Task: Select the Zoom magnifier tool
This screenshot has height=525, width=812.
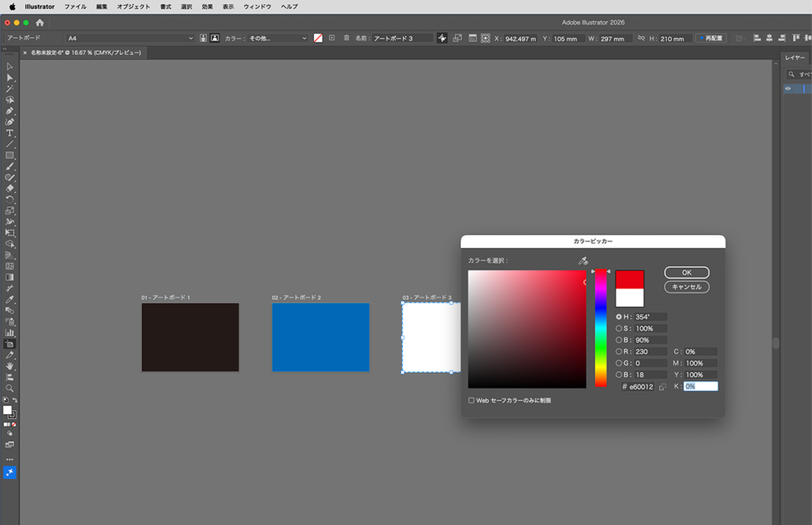Action: pyautogui.click(x=10, y=389)
